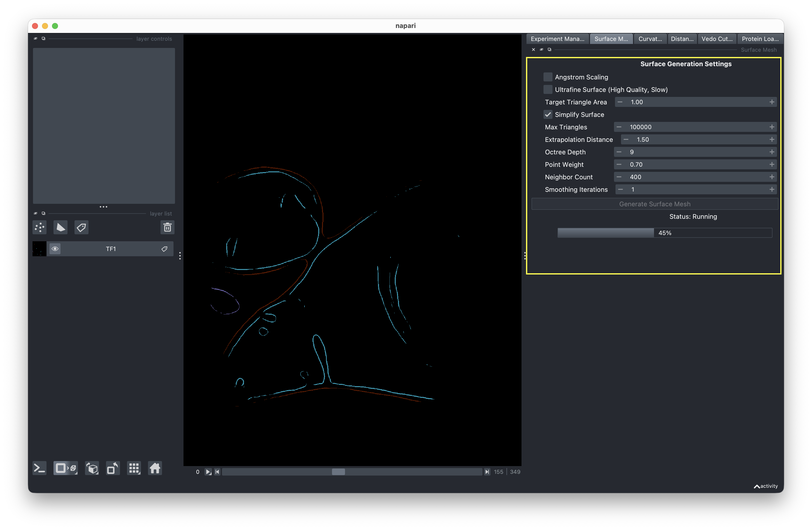Enable Ultrafine Surface high quality option
Screen dimensions: 812x530
pyautogui.click(x=547, y=90)
